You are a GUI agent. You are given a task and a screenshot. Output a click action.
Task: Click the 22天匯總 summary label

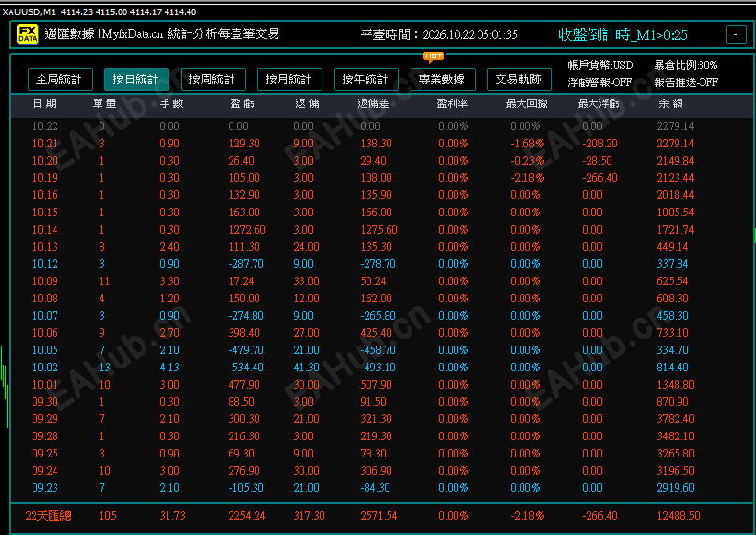coord(48,516)
